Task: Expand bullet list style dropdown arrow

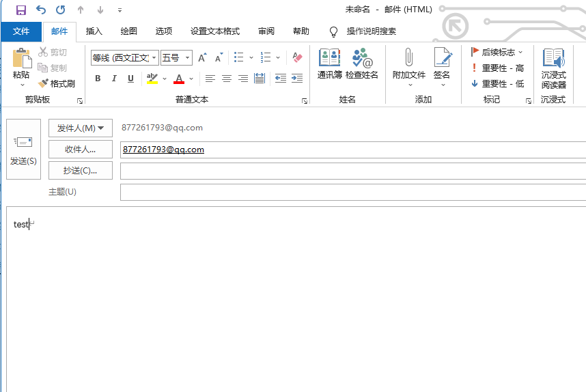Action: point(251,57)
